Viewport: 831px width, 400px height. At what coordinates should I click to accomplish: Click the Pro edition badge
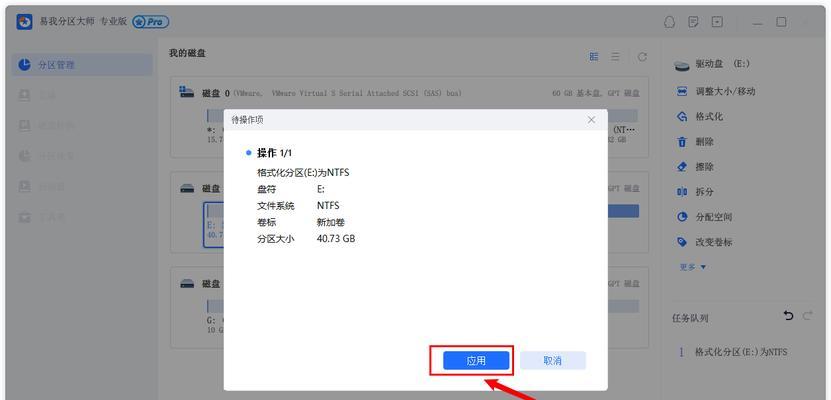tap(151, 22)
